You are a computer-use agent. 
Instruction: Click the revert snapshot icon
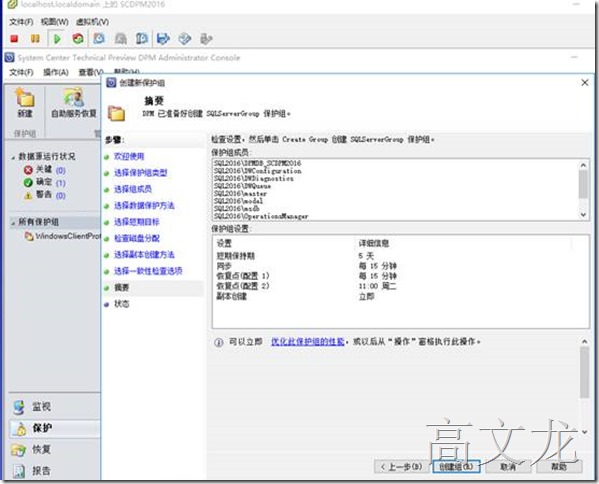[121, 39]
